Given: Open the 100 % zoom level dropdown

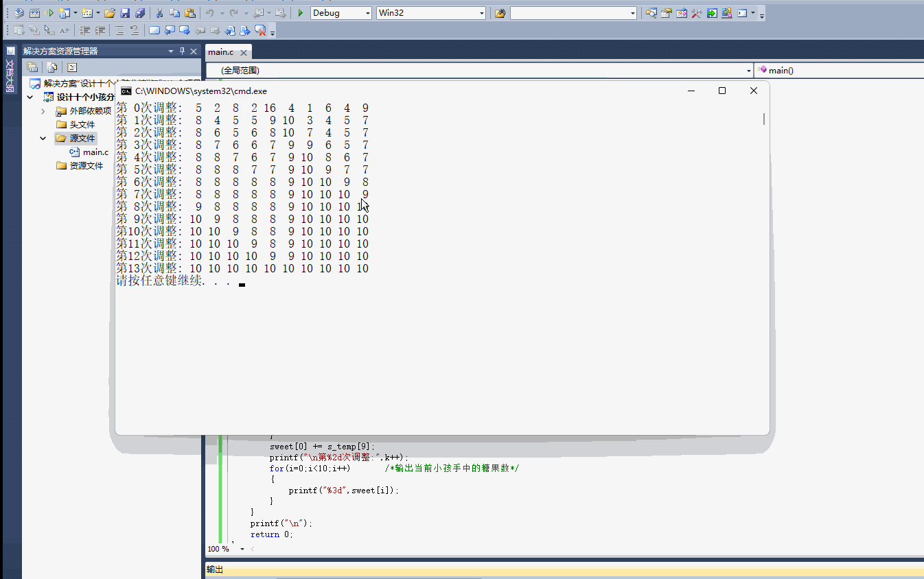Looking at the screenshot, I should [x=242, y=549].
